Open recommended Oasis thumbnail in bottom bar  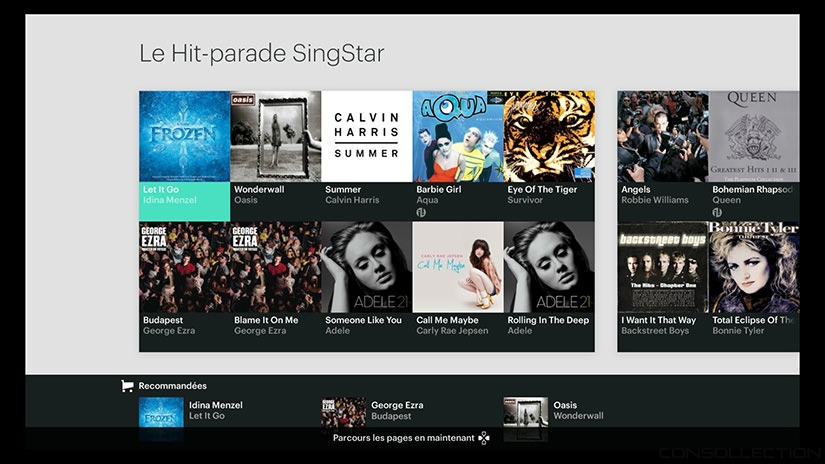pos(526,419)
